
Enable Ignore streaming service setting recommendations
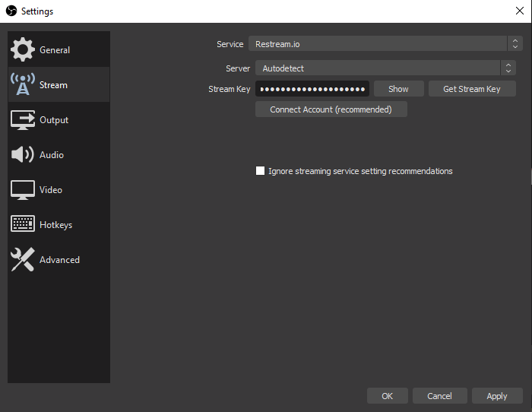tap(261, 171)
